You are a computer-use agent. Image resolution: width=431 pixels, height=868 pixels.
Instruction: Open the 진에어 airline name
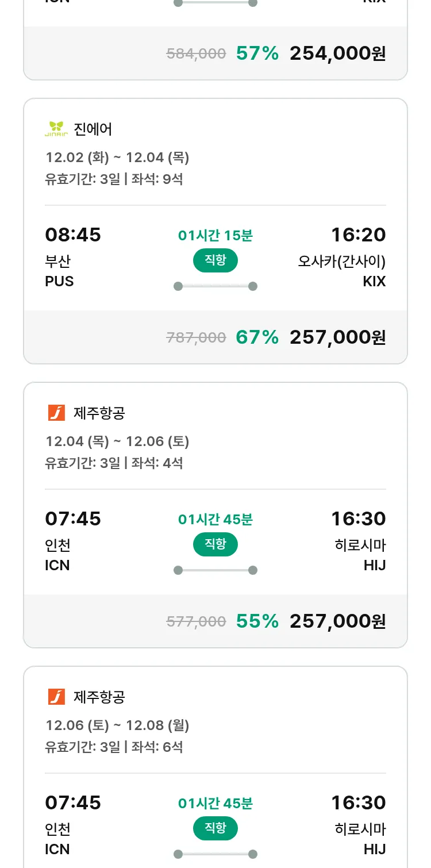tap(93, 129)
